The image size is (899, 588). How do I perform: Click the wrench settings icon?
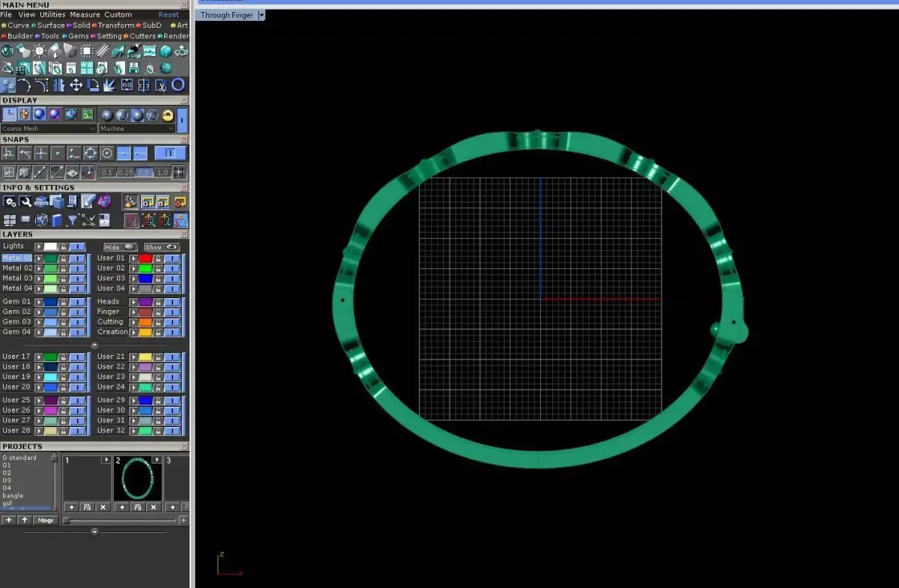[25, 201]
